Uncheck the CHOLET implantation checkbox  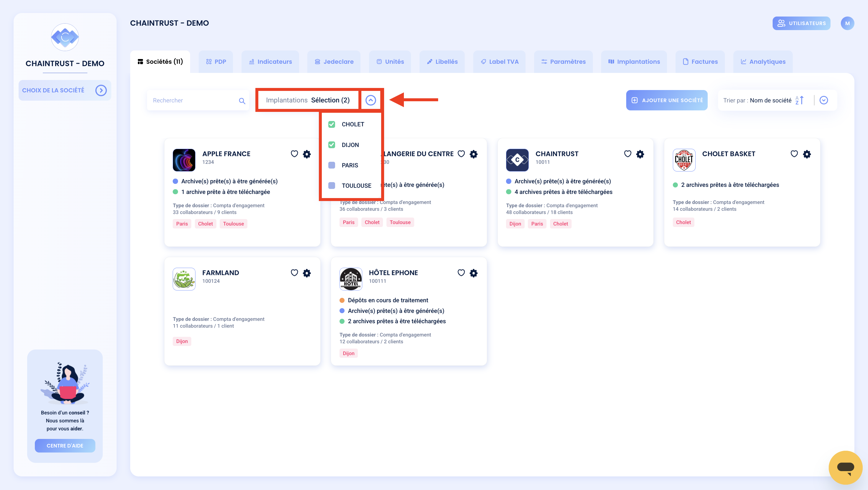pos(332,124)
